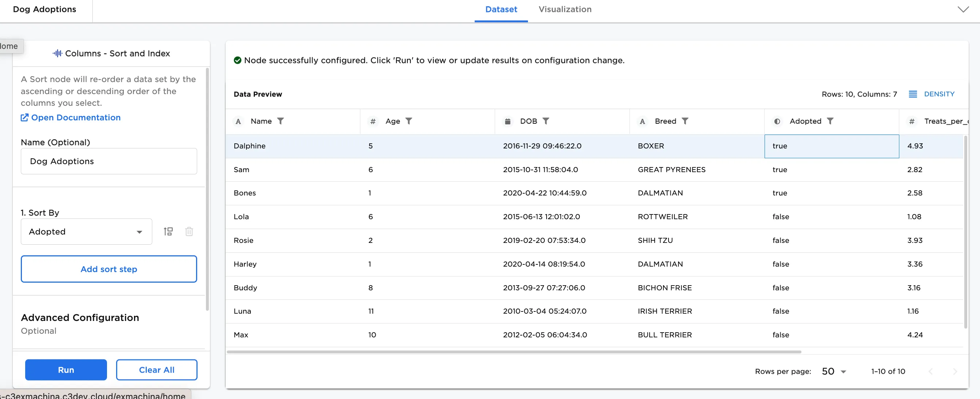Open the Rows per page dropdown
The image size is (980, 399).
click(x=833, y=371)
